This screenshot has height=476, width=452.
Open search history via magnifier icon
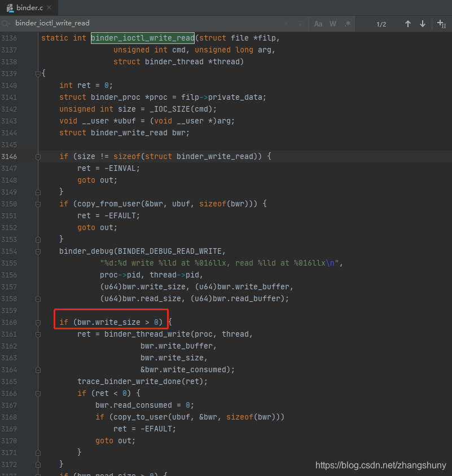click(6, 23)
